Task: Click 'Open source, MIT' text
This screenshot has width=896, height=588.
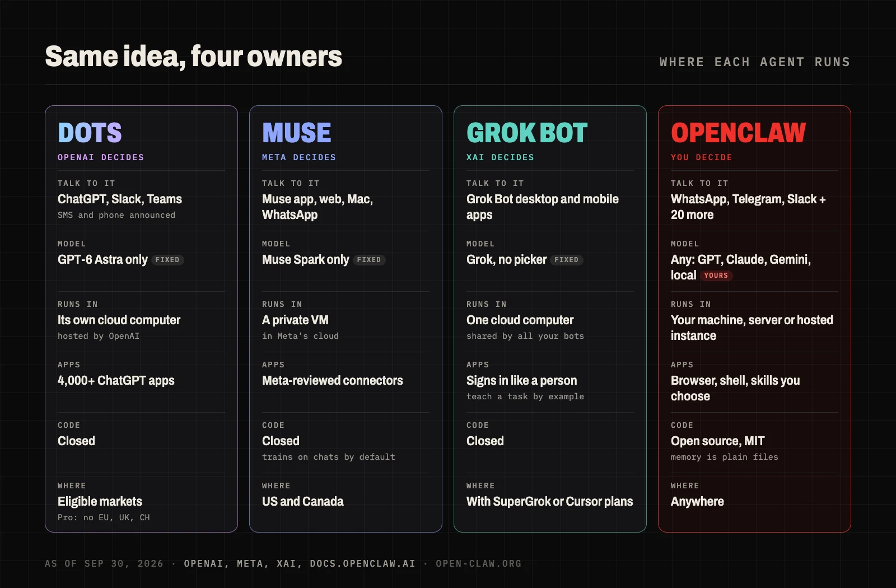Action: (x=718, y=441)
